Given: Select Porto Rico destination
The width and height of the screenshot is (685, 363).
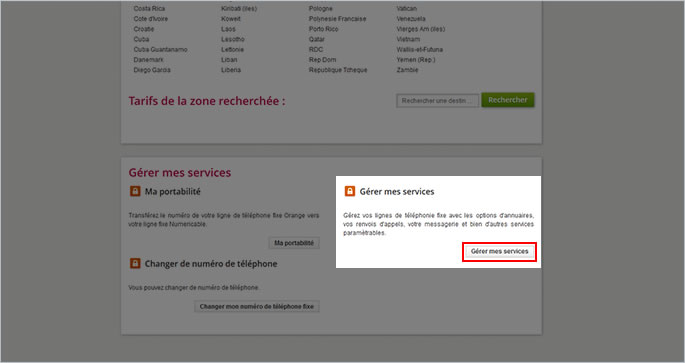Looking at the screenshot, I should tap(323, 29).
